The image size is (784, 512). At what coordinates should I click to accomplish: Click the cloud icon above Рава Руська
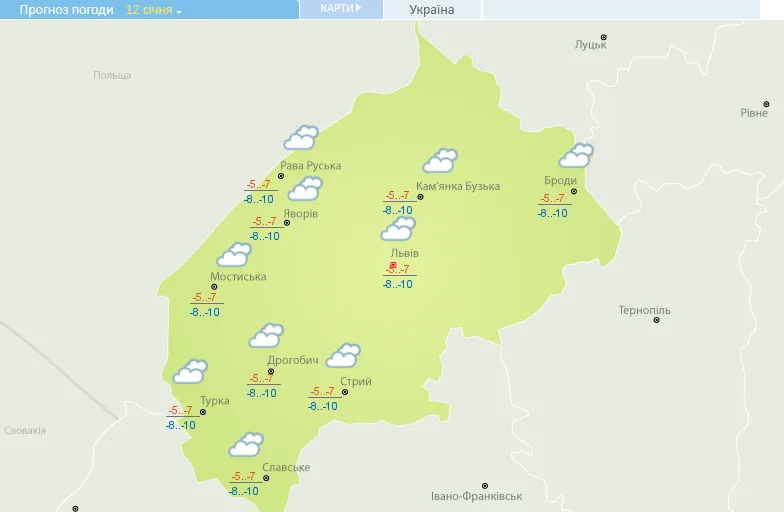click(301, 137)
